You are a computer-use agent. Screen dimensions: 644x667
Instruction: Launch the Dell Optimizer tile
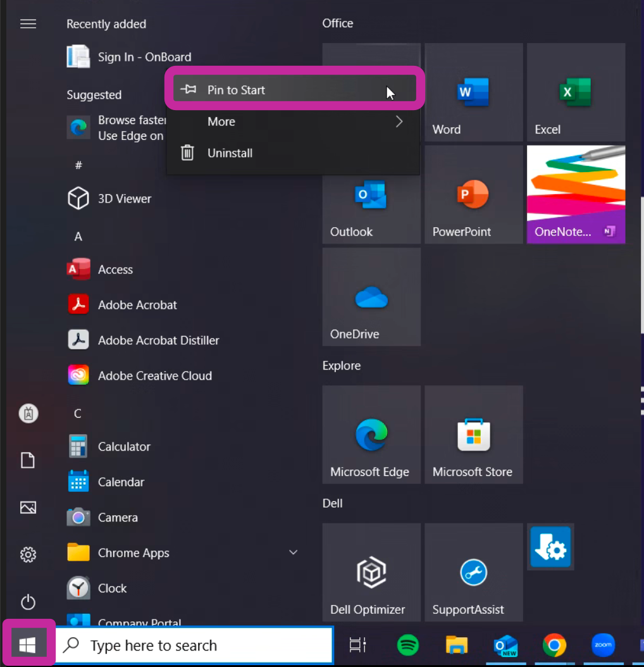pos(371,573)
